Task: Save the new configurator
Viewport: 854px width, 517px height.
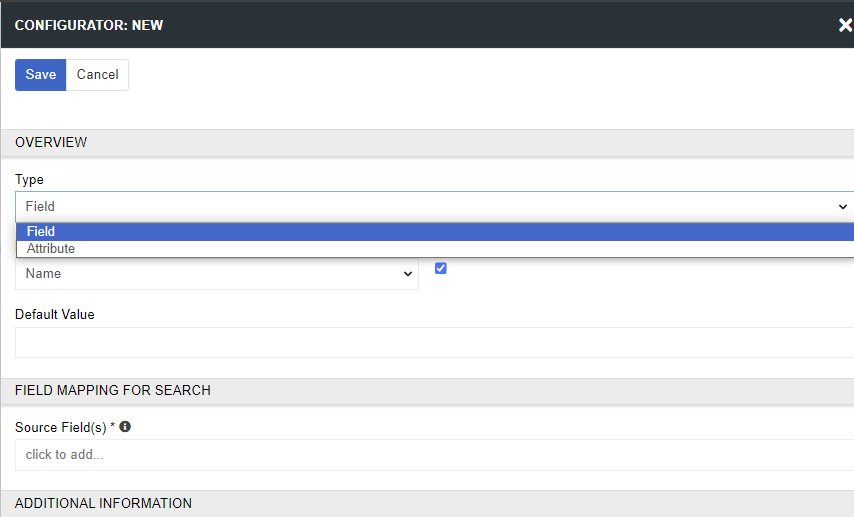Action: pyautogui.click(x=41, y=75)
